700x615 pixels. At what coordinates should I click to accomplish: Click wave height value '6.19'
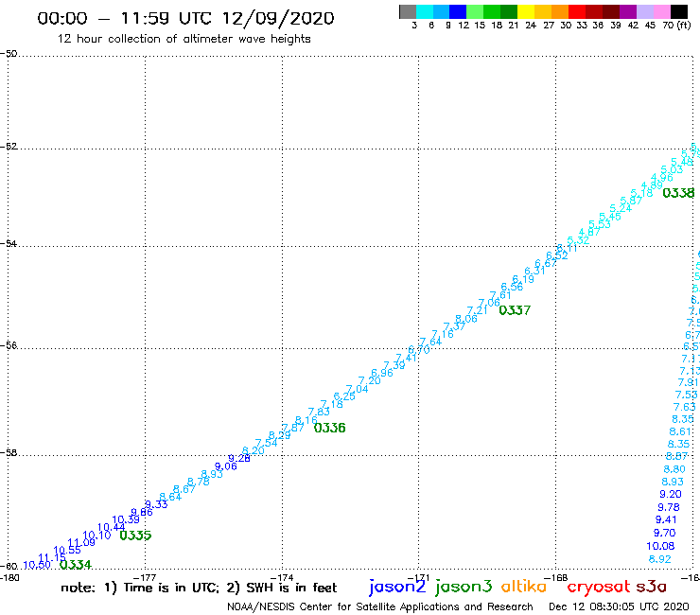coord(523,279)
